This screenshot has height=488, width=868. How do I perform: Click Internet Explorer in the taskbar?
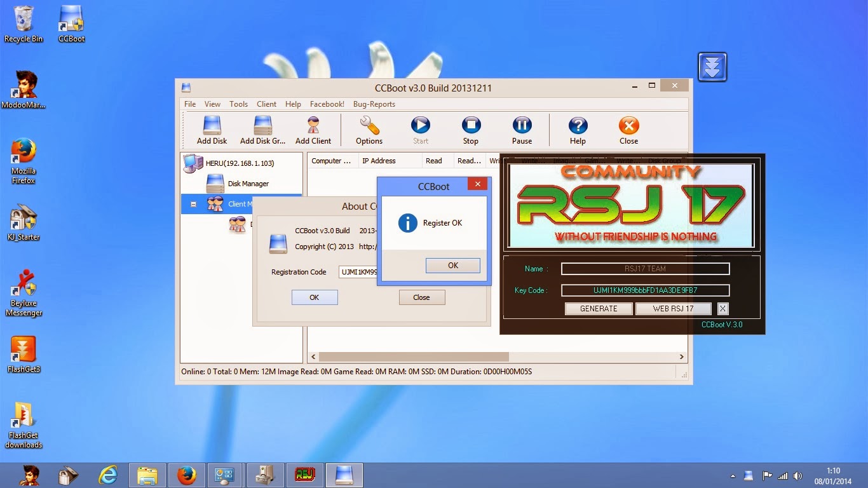pos(109,475)
